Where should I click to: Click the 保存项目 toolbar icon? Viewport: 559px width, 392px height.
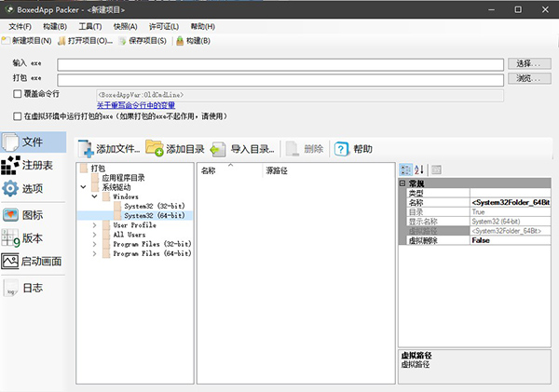[x=123, y=41]
